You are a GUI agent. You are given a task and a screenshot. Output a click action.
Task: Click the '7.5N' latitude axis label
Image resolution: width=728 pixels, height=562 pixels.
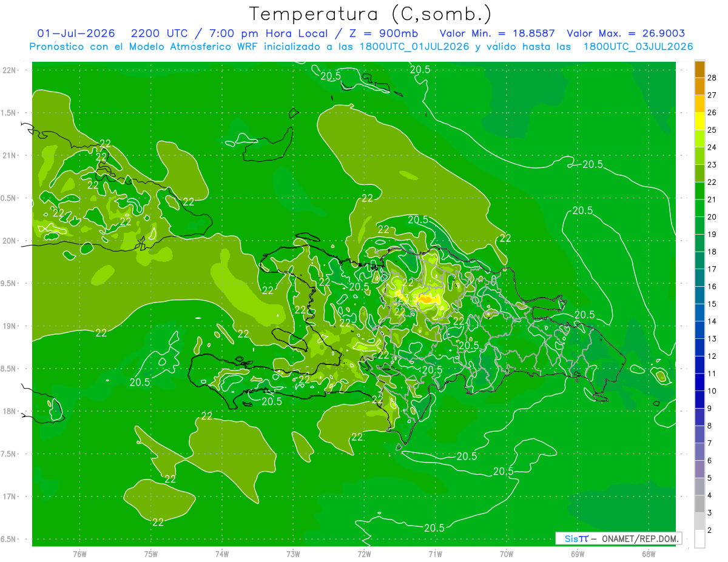point(8,454)
